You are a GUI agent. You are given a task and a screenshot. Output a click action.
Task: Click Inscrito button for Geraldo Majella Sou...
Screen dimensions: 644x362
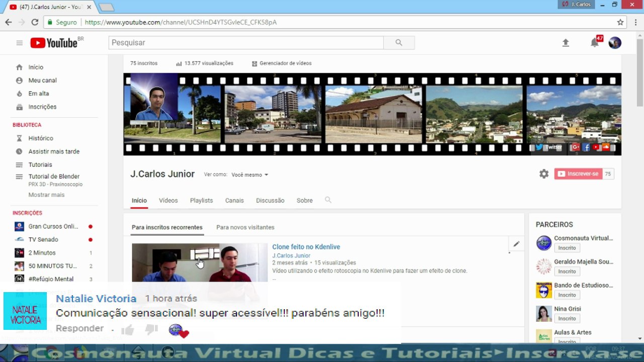tap(567, 271)
